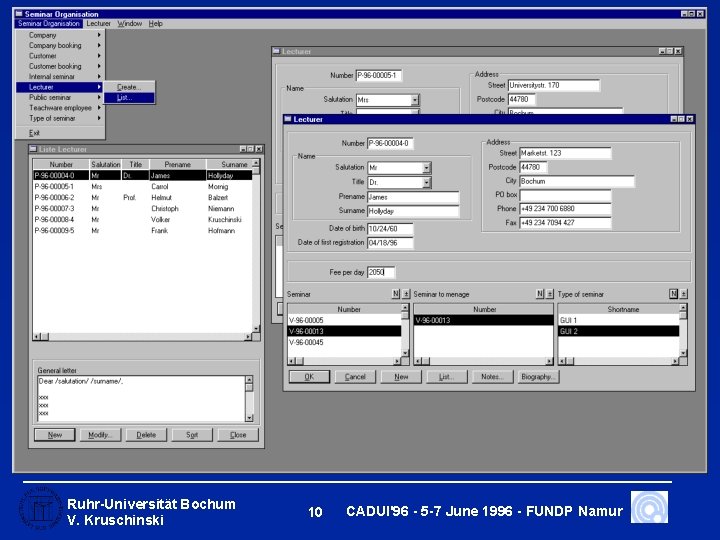Select Exit in Seminar Organisation menu
720x540 pixels.
pos(35,132)
